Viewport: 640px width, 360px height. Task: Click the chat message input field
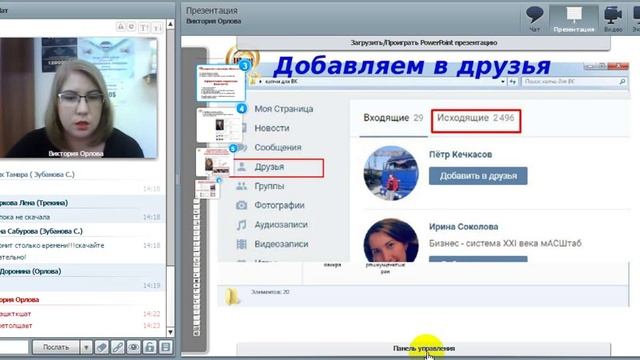pyautogui.click(x=14, y=347)
